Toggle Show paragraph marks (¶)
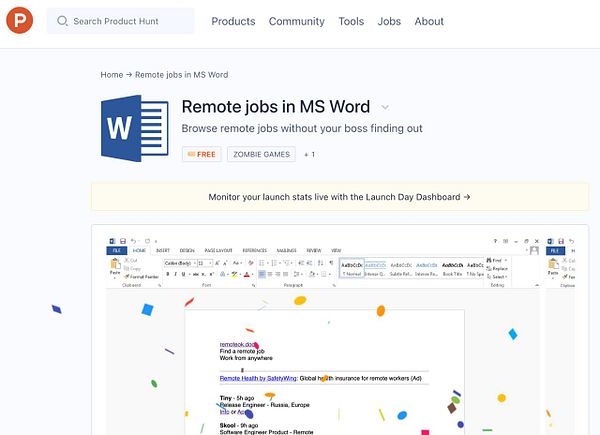The height and width of the screenshot is (435, 600). pos(331,263)
